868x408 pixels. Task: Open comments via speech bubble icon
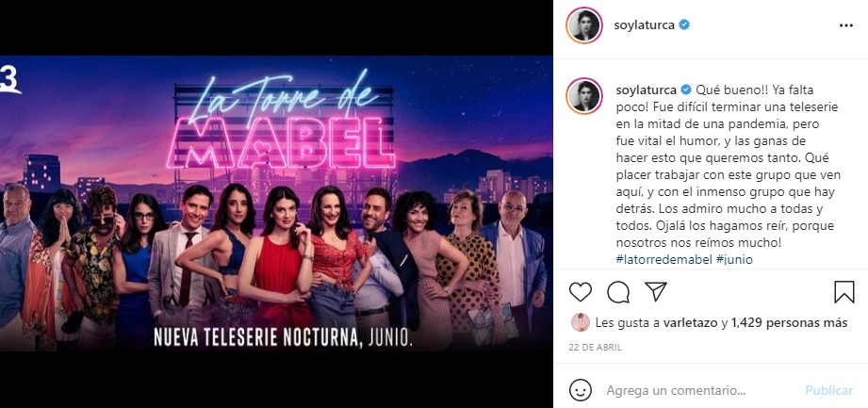pyautogui.click(x=618, y=292)
